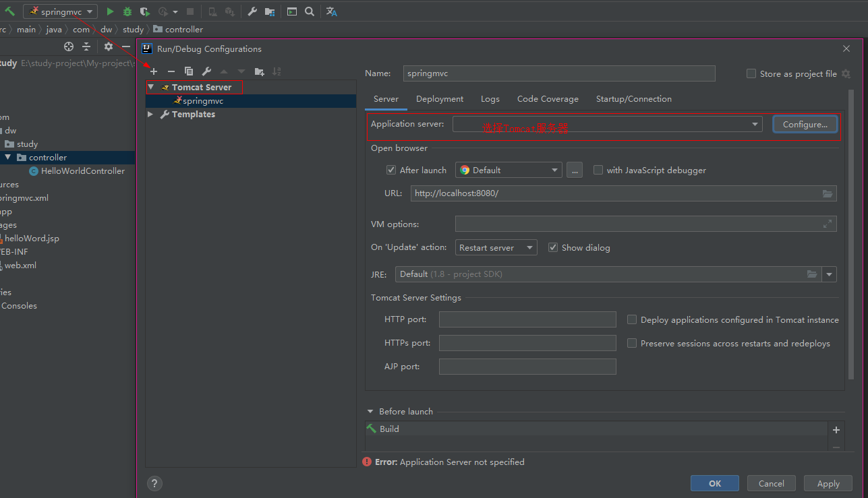Click the OK button

point(715,483)
